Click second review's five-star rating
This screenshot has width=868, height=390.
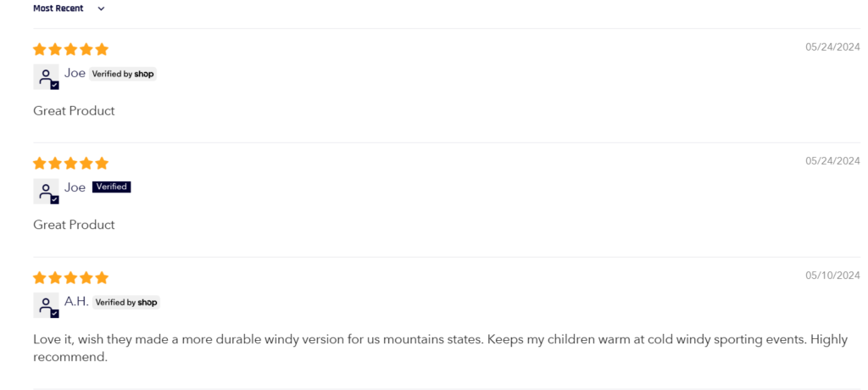[70, 164]
